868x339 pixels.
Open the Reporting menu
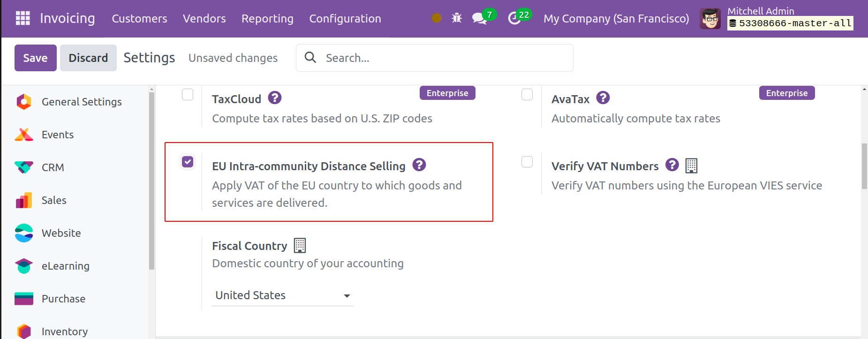pos(267,19)
